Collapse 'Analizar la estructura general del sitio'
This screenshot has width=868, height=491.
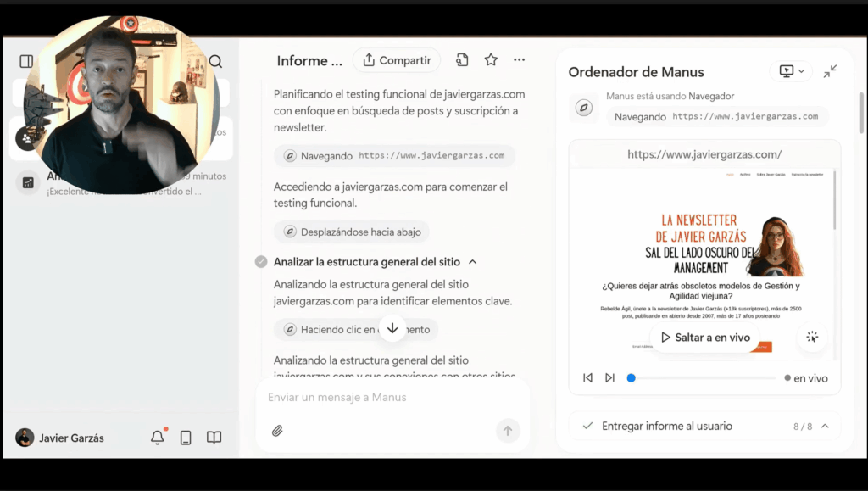473,262
